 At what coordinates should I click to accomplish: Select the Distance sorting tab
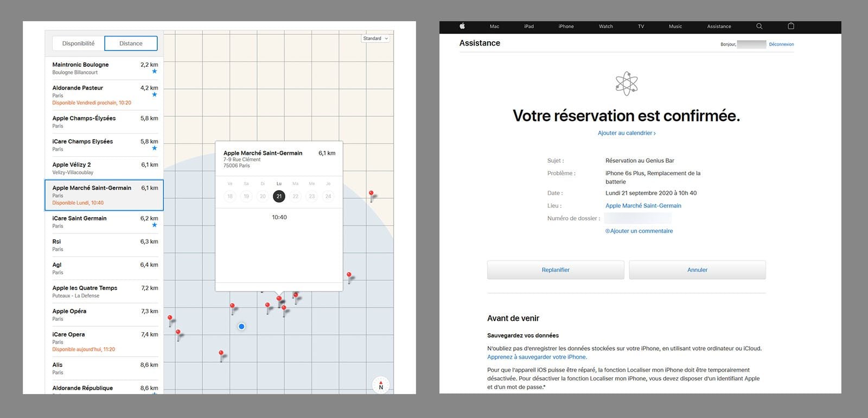[131, 43]
